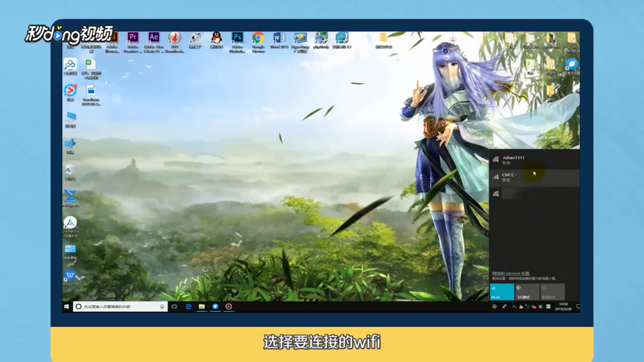Open Adobe After Effects desktop shortcut
This screenshot has width=644, height=362.
tap(153, 41)
